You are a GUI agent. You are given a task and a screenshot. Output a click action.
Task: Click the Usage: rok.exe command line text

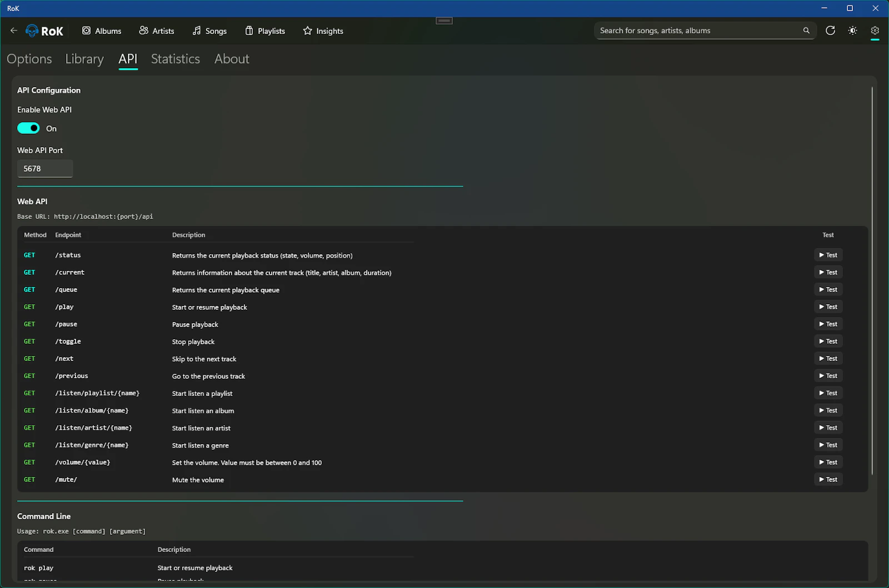(x=81, y=531)
